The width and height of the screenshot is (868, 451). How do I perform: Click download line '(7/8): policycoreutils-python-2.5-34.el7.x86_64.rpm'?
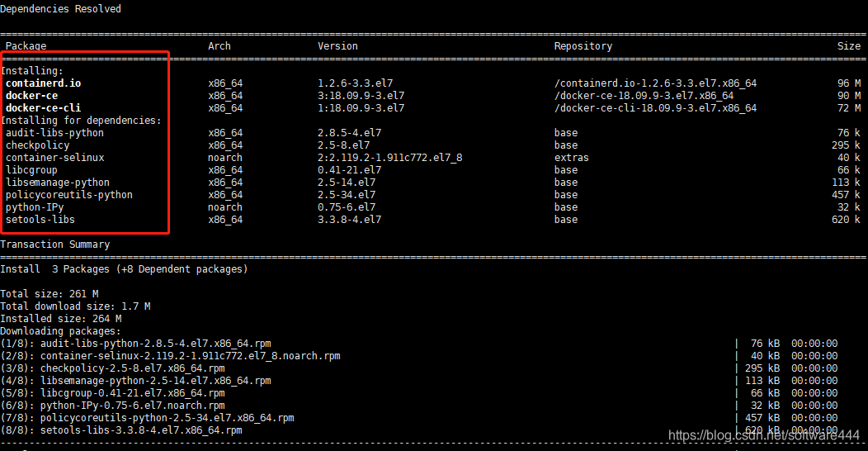[147, 418]
